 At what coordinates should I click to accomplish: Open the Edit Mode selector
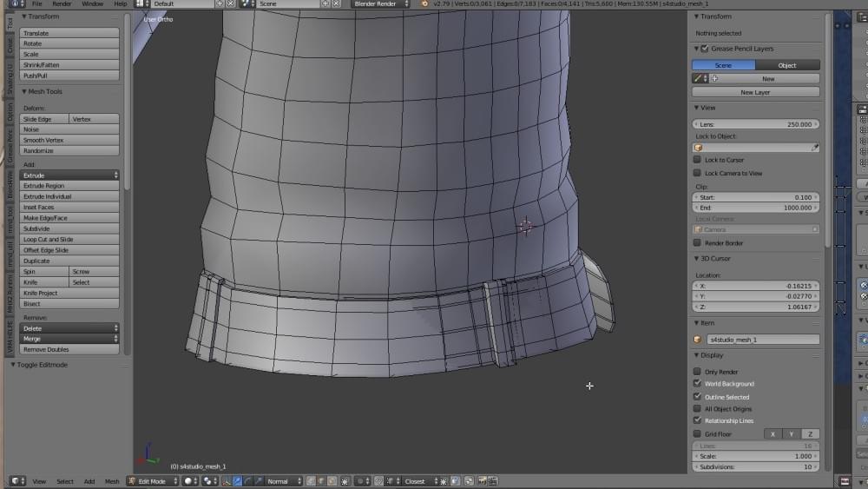coord(152,480)
